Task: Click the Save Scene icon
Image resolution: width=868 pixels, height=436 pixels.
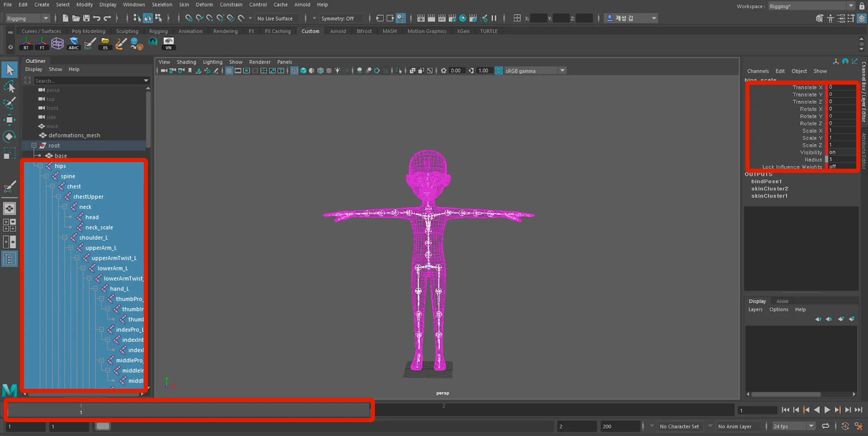Action: 86,18
